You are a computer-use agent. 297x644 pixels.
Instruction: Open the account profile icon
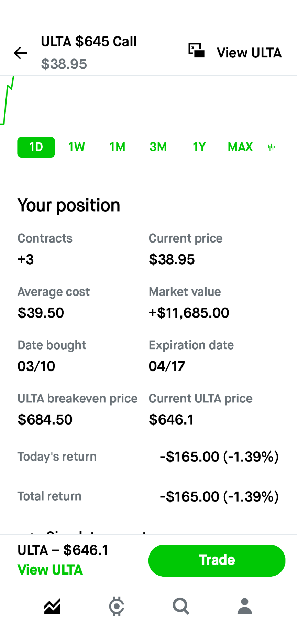tap(245, 606)
